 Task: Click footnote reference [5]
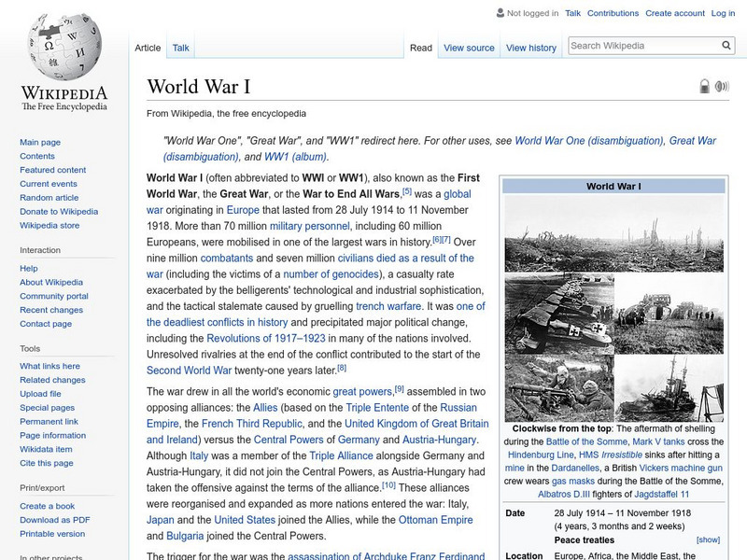pyautogui.click(x=407, y=191)
